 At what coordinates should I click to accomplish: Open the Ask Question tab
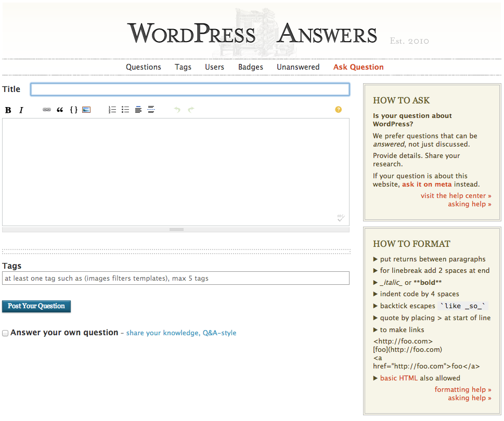tap(358, 67)
